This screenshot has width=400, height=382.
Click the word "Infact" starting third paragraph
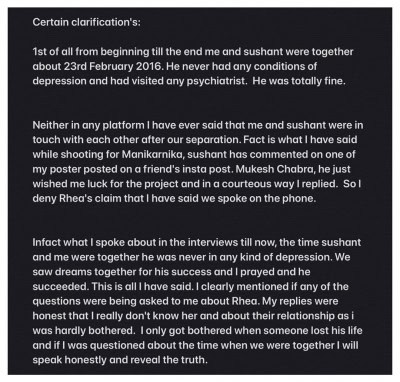click(47, 242)
